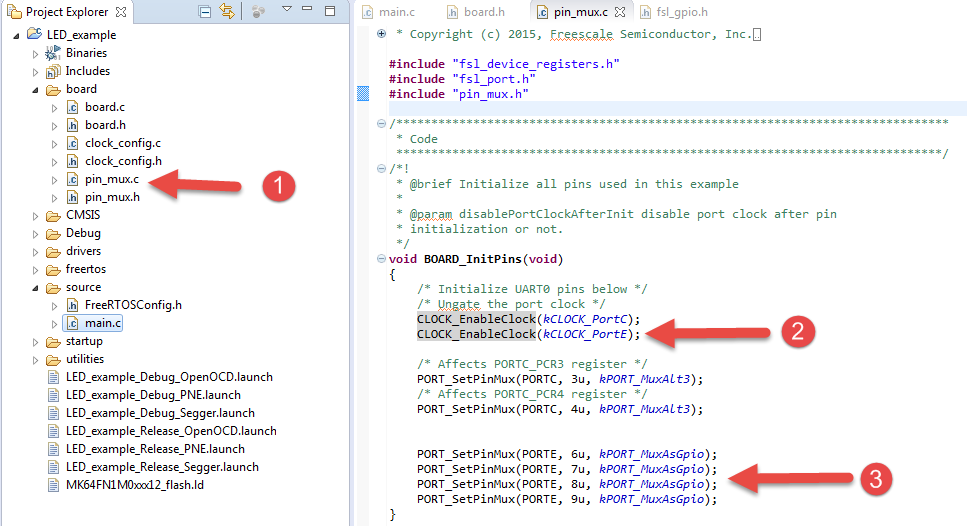967x526 pixels.
Task: Switch to the main.c editor tab
Action: (389, 12)
